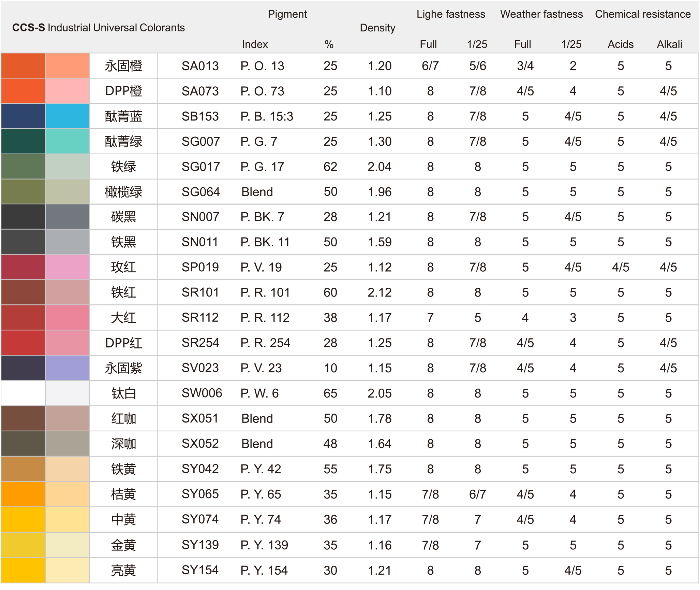Click the 'Density' column header
This screenshot has height=590, width=700.
click(x=377, y=28)
